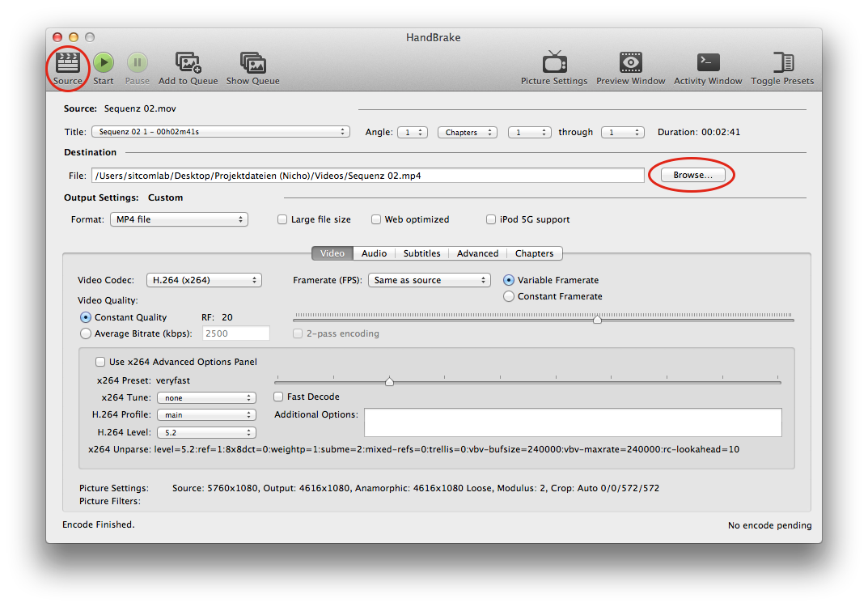The height and width of the screenshot is (607, 868).
Task: Click the destination File path field
Action: [x=368, y=176]
